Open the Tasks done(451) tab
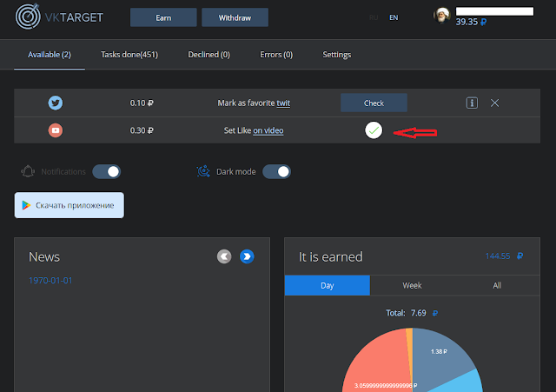The height and width of the screenshot is (392, 556). click(x=129, y=55)
